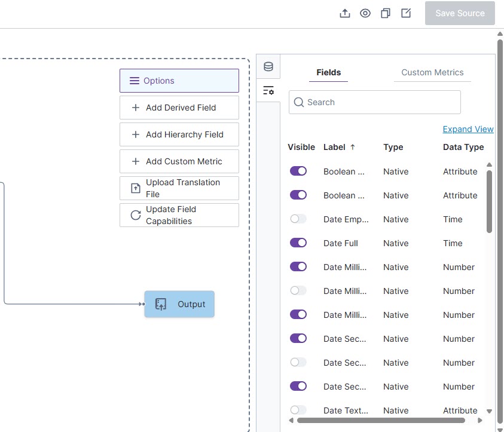Click the fields table horizontal scrollbar thumb
Image resolution: width=504 pixels, height=432 pixels.
pos(381,421)
